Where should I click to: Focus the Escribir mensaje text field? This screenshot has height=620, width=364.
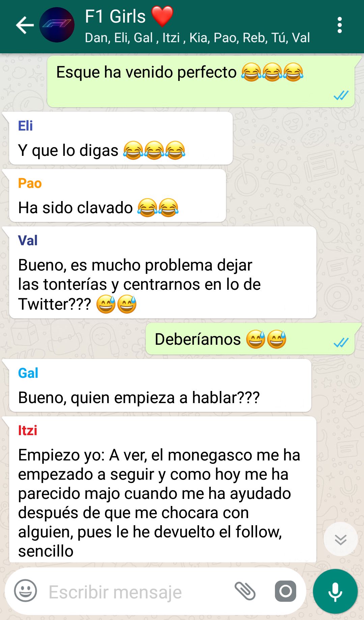(x=135, y=592)
